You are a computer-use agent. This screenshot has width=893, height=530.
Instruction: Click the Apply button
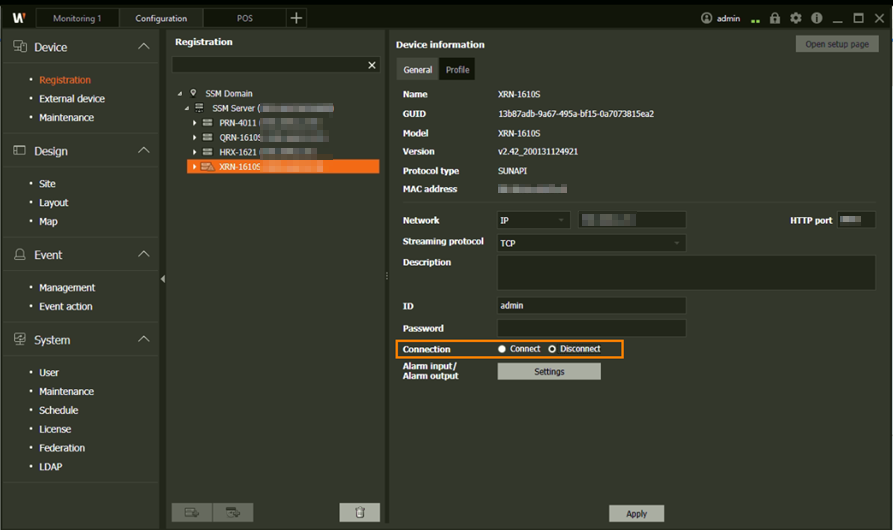coord(636,513)
